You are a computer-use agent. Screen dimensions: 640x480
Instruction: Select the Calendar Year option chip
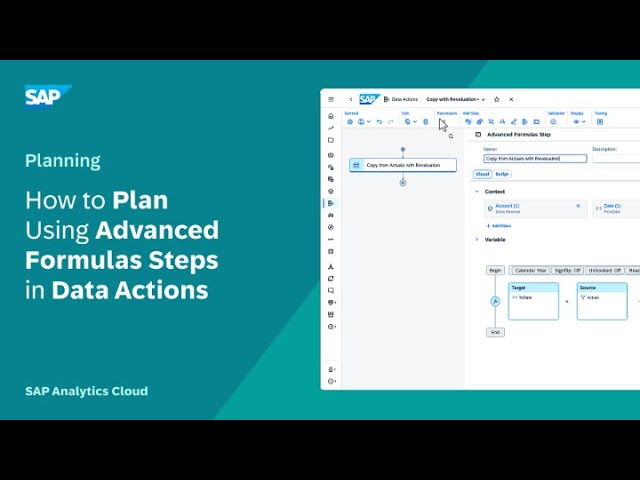(530, 270)
